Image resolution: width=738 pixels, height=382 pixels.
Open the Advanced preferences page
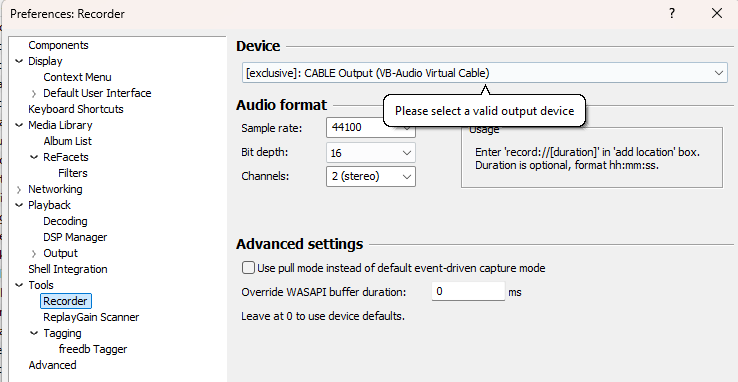pos(52,365)
